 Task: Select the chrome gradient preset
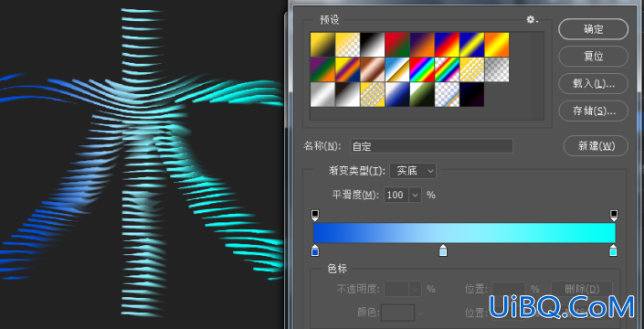click(397, 69)
